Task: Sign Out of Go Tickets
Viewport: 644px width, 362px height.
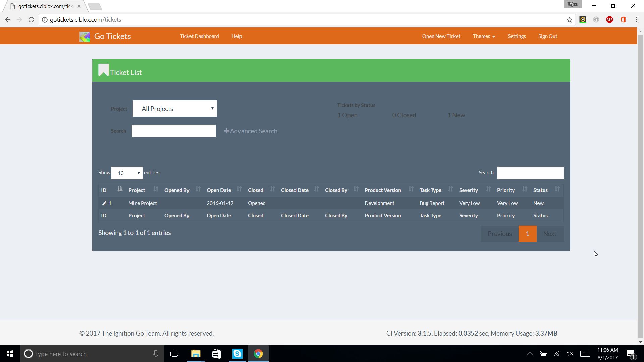Action: 547,36
